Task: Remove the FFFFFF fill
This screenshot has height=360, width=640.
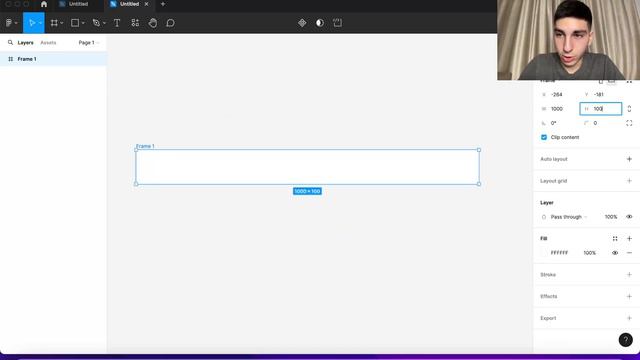Action: coord(629,253)
